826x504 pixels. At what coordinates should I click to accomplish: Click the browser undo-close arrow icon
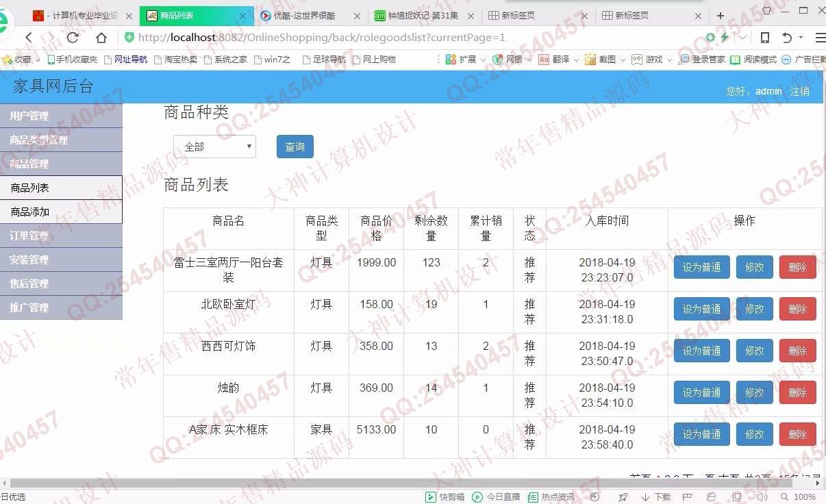click(x=787, y=38)
